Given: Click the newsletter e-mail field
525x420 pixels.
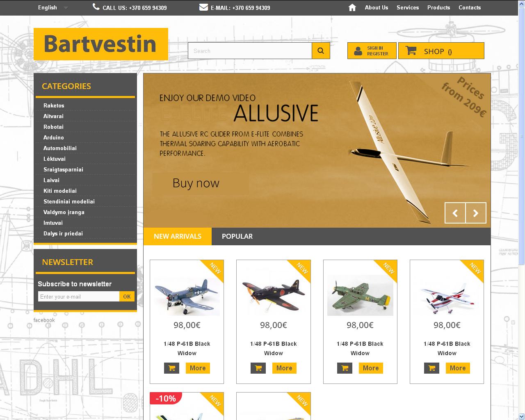Looking at the screenshot, I should click(x=79, y=297).
